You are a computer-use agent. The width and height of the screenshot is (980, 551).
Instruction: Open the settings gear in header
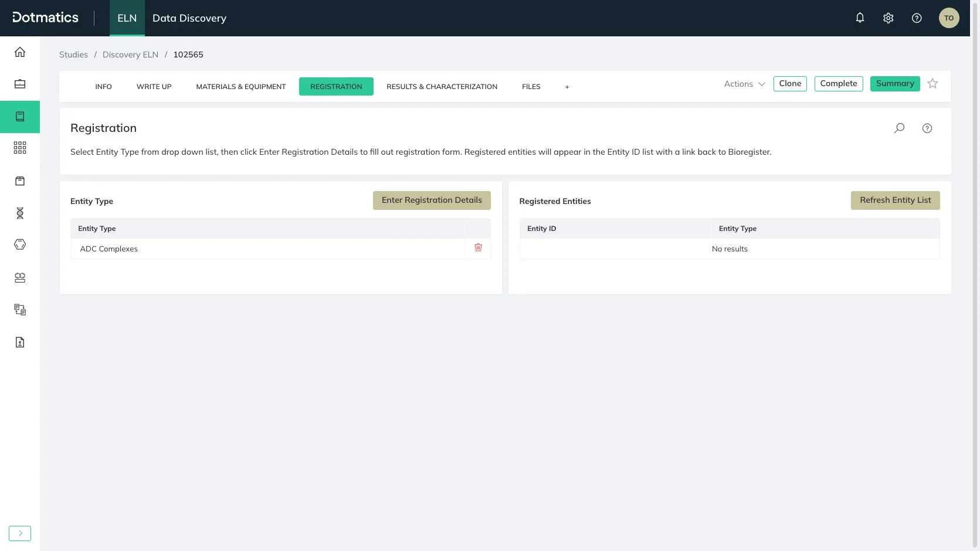[889, 18]
